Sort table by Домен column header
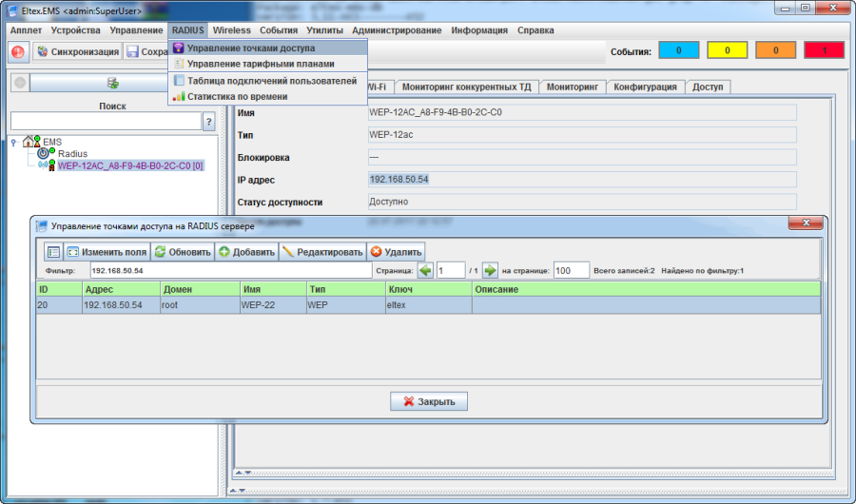Screen dimensions: 856x504 coord(200,289)
